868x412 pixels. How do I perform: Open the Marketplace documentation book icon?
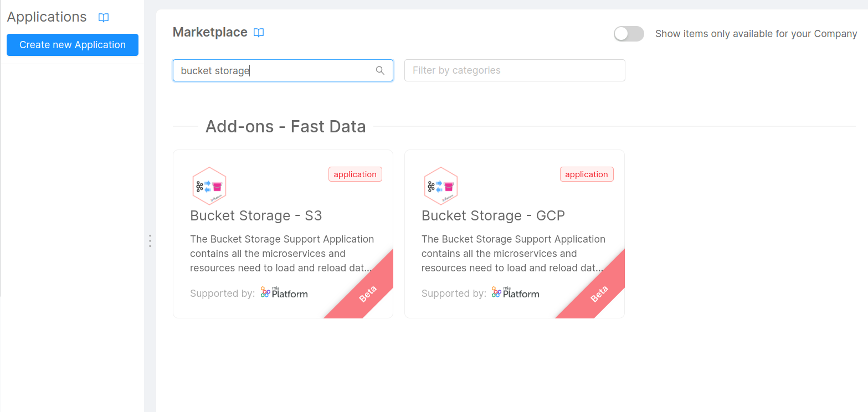(258, 32)
